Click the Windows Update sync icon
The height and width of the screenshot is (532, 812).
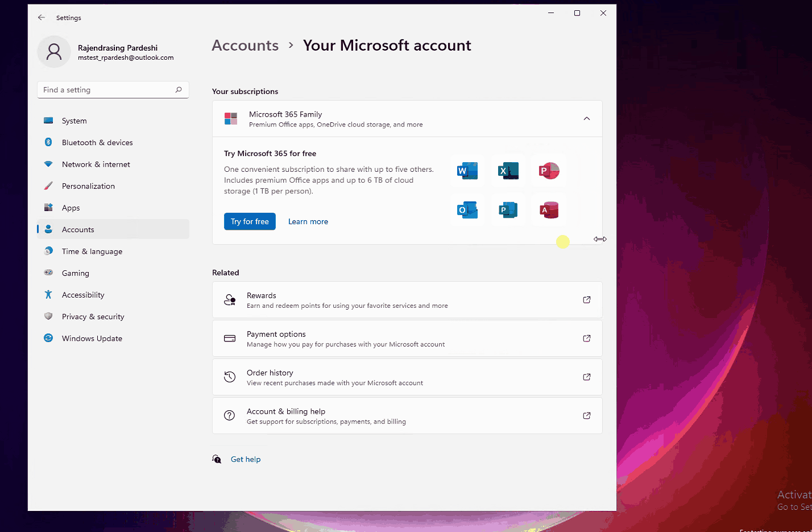coord(48,338)
